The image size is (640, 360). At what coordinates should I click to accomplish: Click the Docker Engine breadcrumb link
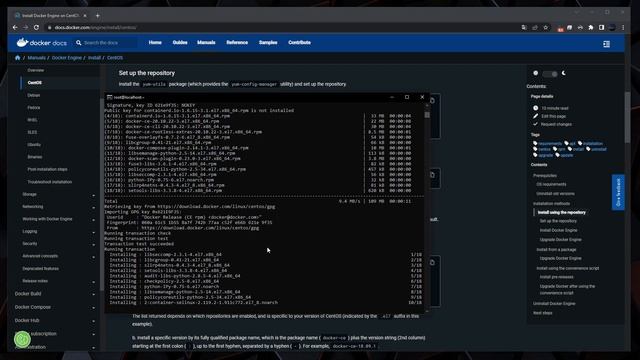coord(67,58)
